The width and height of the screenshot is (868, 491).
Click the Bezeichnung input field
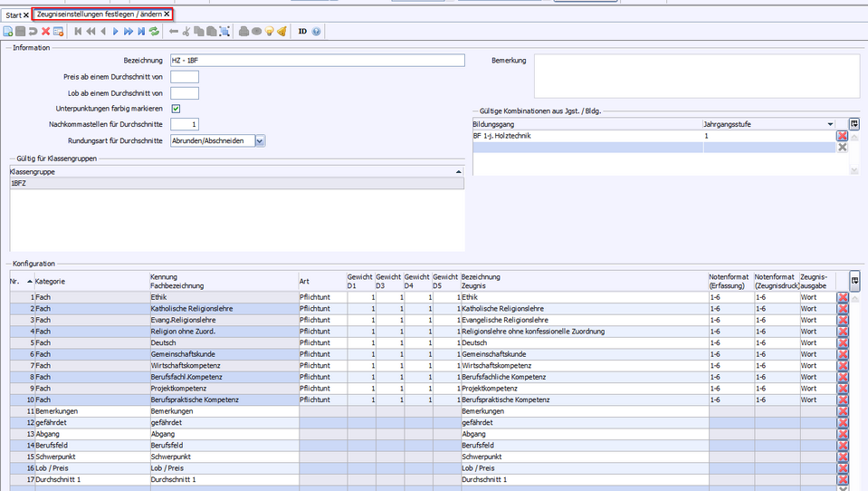click(317, 61)
